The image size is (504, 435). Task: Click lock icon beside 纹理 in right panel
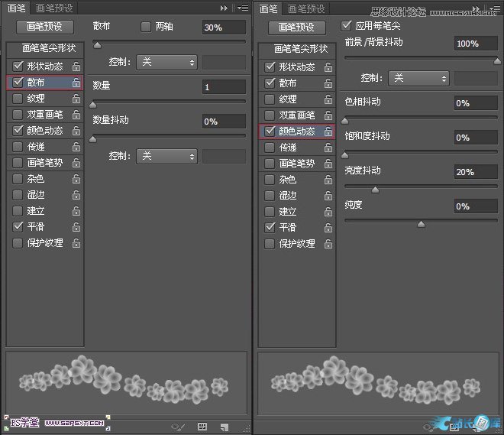point(328,99)
